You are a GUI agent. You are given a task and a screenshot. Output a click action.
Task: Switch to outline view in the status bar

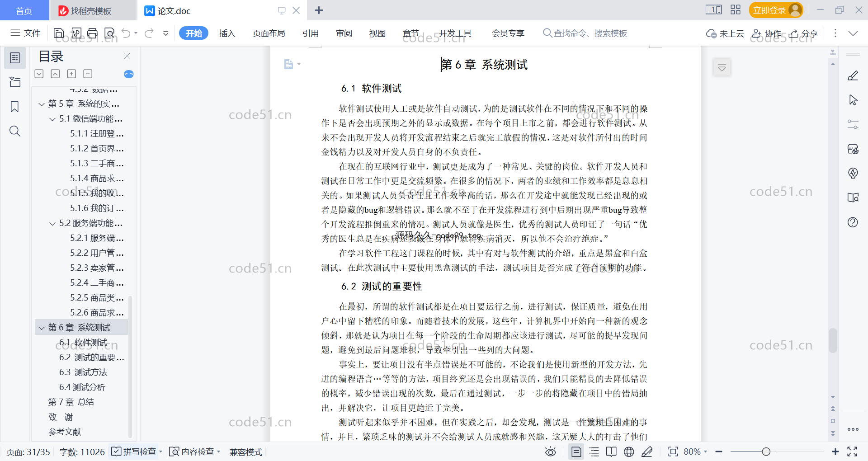point(594,452)
